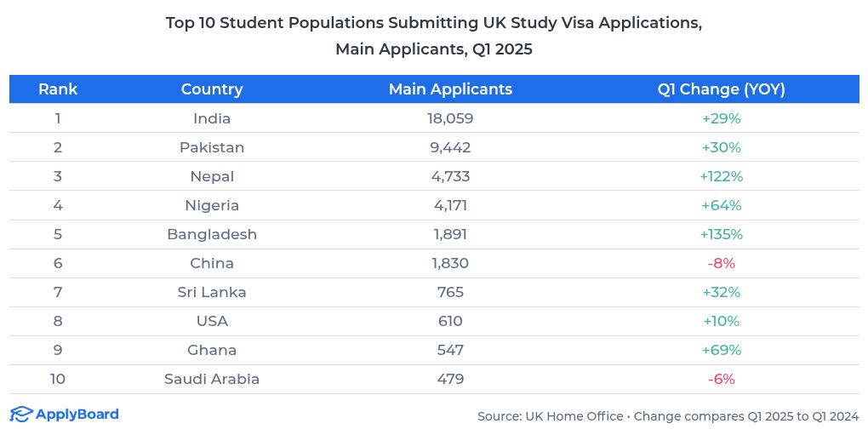The height and width of the screenshot is (435, 868).
Task: Click the UK Home Office source note
Action: [x=668, y=416]
